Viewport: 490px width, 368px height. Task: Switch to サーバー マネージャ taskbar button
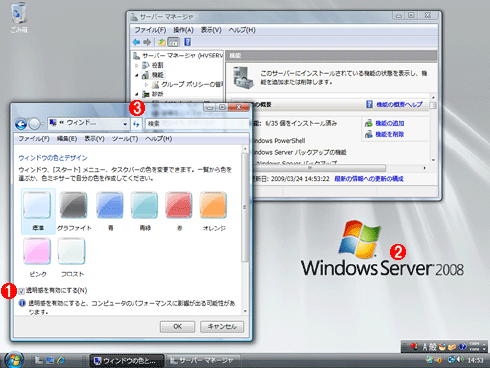(203, 361)
